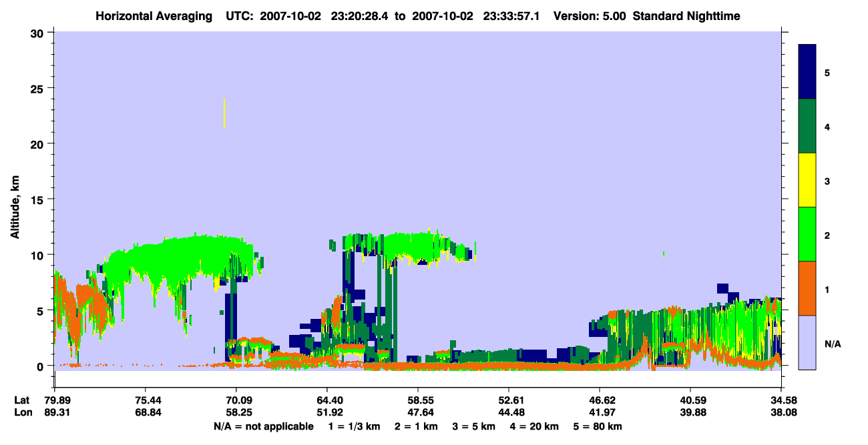
Task: Click 'Version: 5.00' in the title
Action: click(x=590, y=16)
